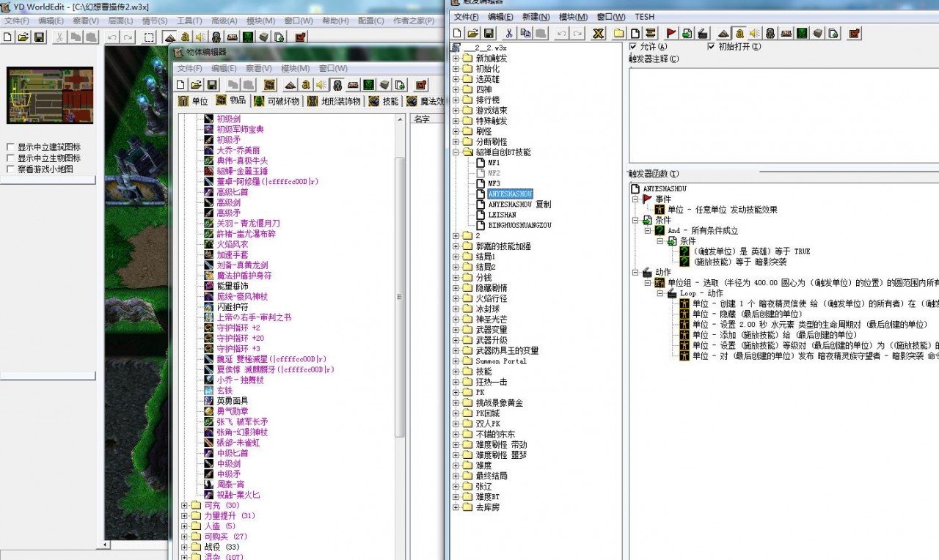939x560 pixels.
Task: Click Object Editor helmet icon in YD WorldEdit toolbar
Action: pyautogui.click(x=216, y=37)
